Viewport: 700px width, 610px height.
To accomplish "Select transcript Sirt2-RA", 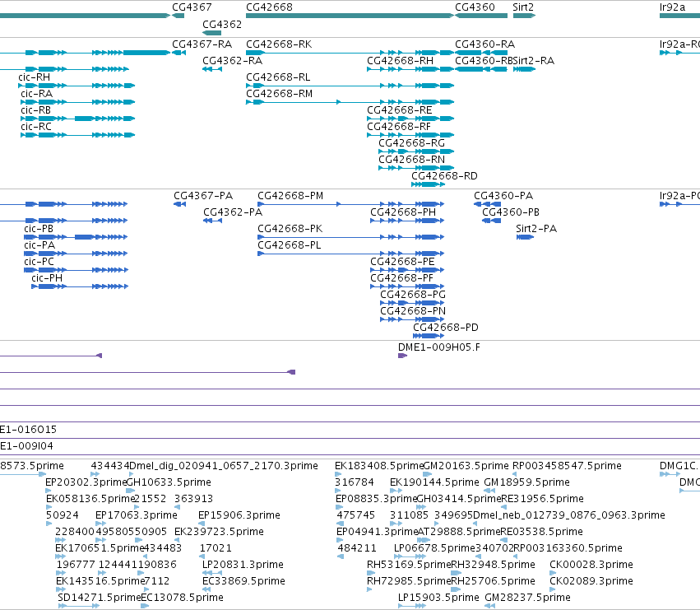I will 534,61.
